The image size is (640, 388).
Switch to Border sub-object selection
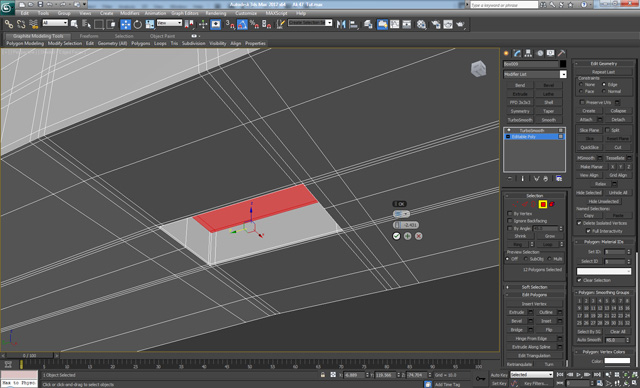[x=533, y=204]
